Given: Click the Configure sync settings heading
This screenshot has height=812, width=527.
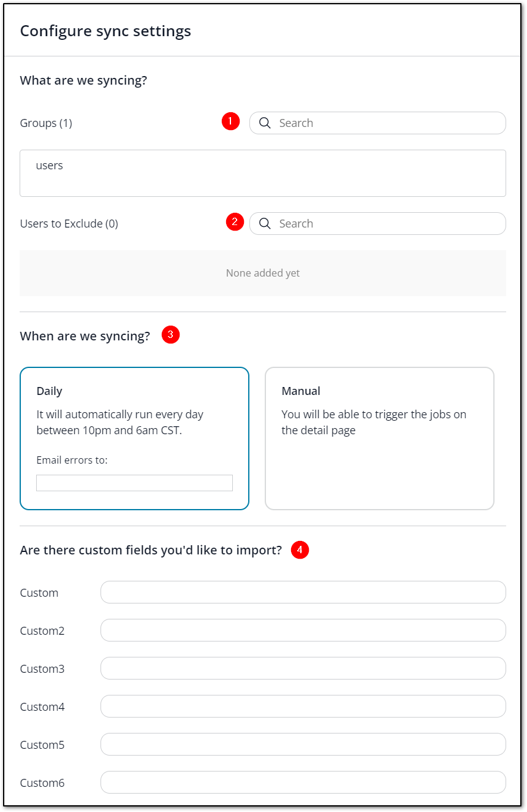Looking at the screenshot, I should point(105,31).
